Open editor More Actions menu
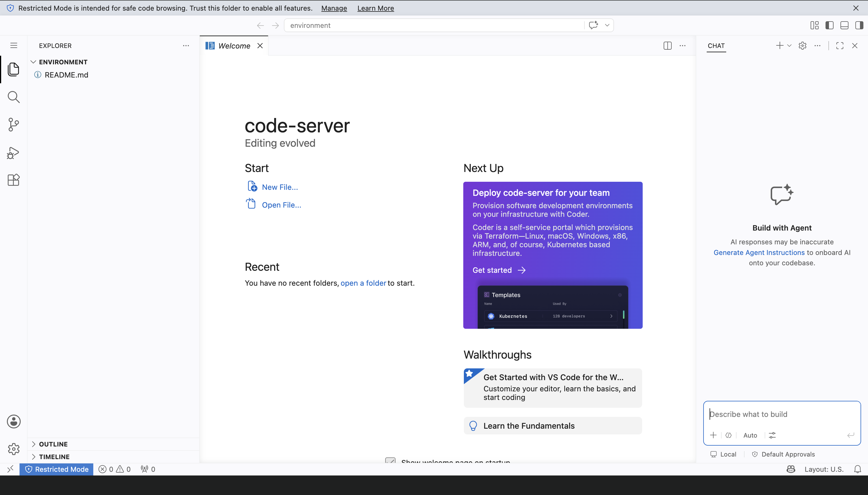The image size is (868, 495). click(683, 46)
